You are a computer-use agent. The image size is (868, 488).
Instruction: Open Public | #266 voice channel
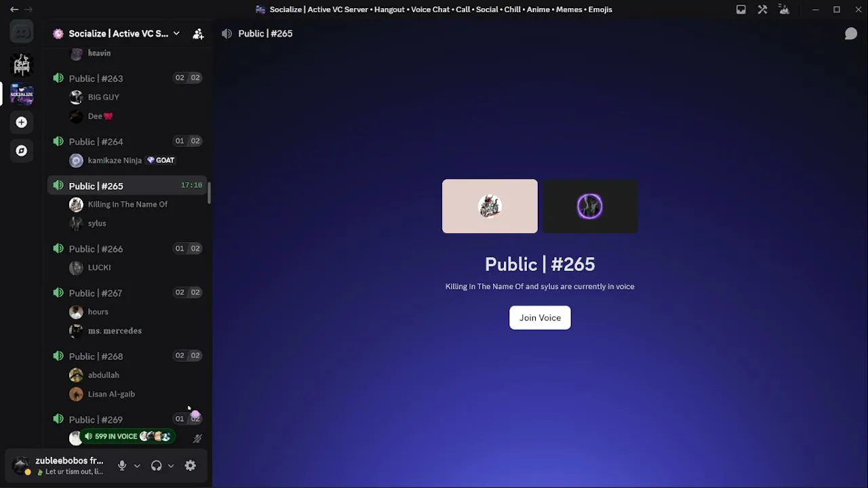click(x=127, y=248)
